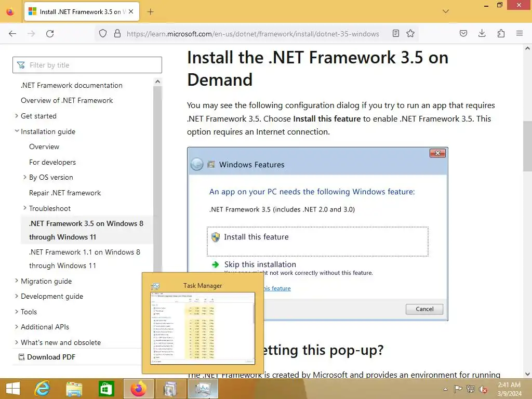Open Overview of .NET Framework
Screen dimensions: 532x399
(x=67, y=100)
